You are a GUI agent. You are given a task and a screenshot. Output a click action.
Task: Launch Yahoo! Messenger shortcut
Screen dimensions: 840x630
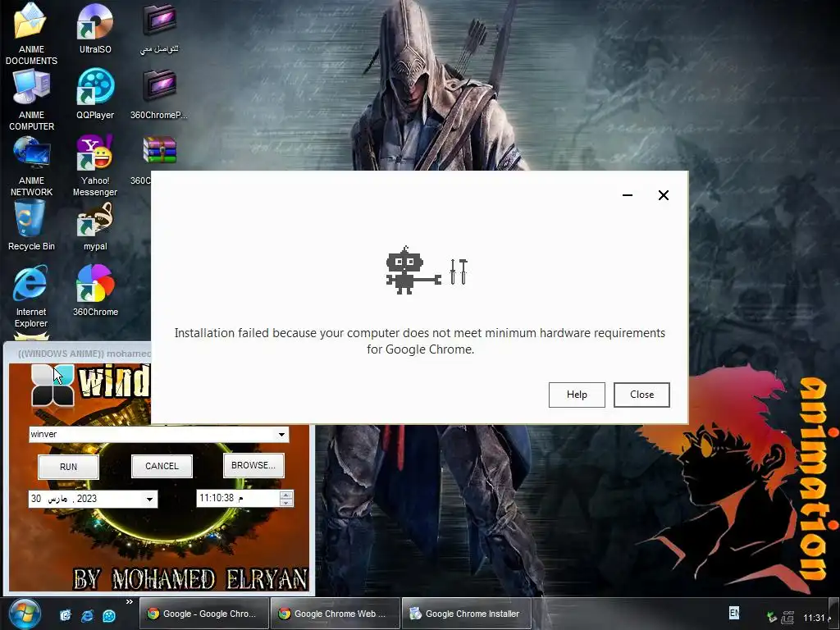click(x=95, y=166)
